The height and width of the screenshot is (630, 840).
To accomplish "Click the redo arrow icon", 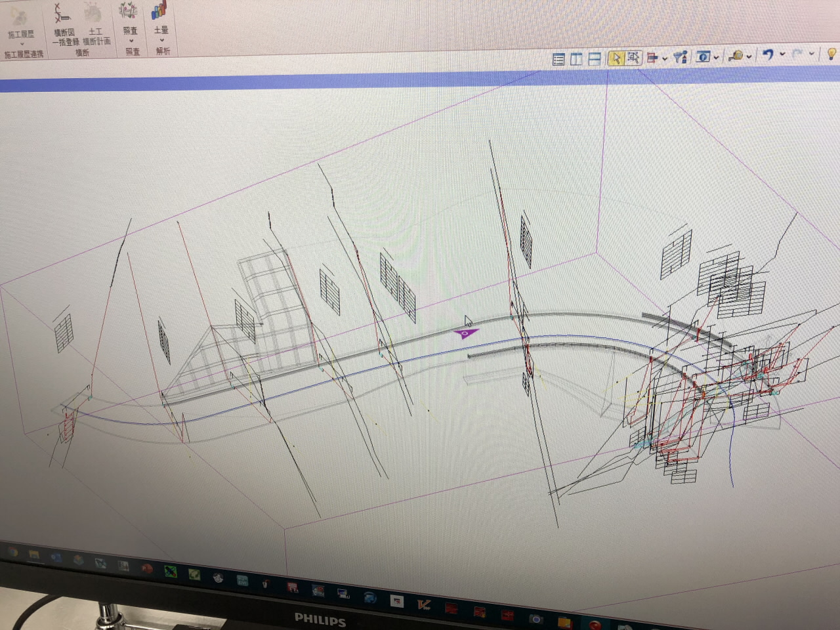I will [x=797, y=54].
